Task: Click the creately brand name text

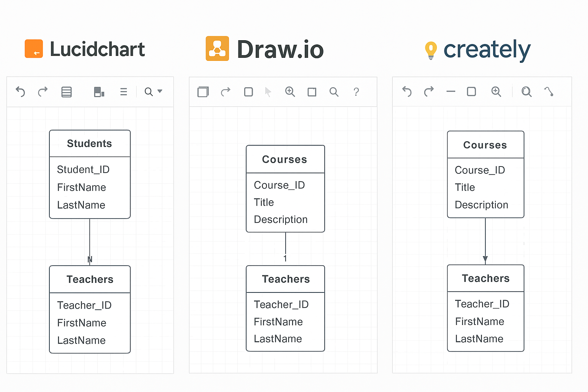Action: 487,50
